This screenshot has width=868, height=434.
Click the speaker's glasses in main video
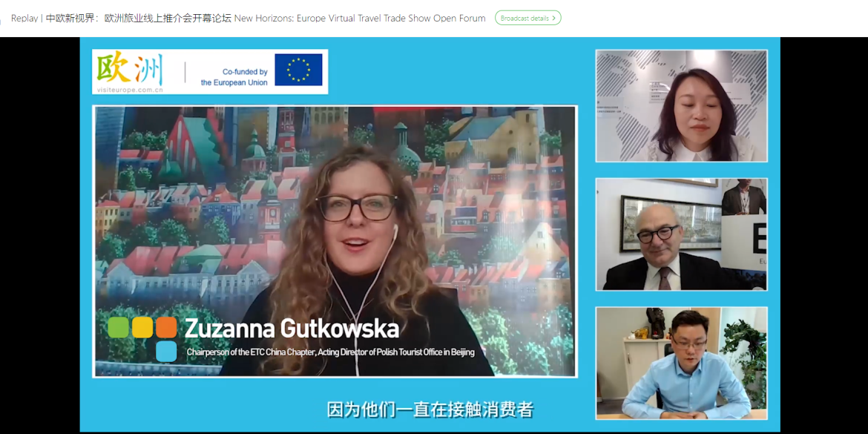[357, 208]
